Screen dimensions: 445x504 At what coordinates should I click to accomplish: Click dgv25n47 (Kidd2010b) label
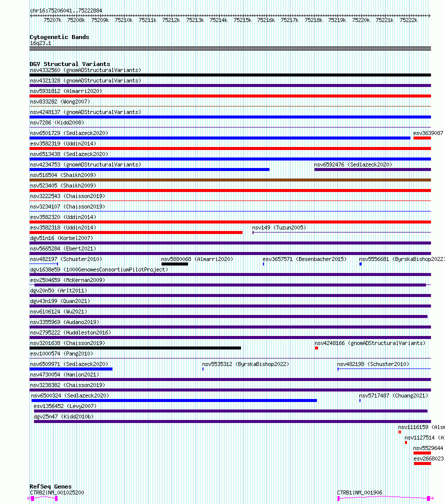point(63,416)
